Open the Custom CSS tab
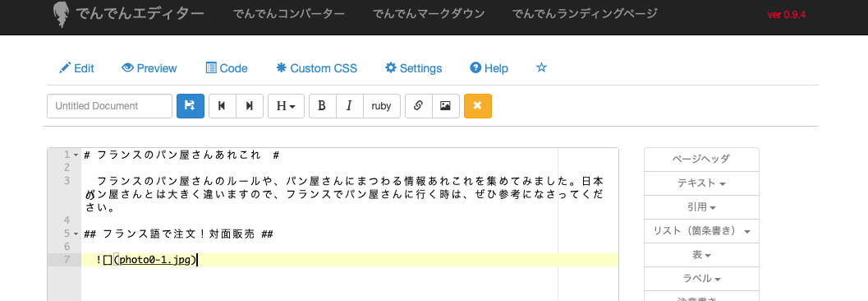 [x=317, y=68]
